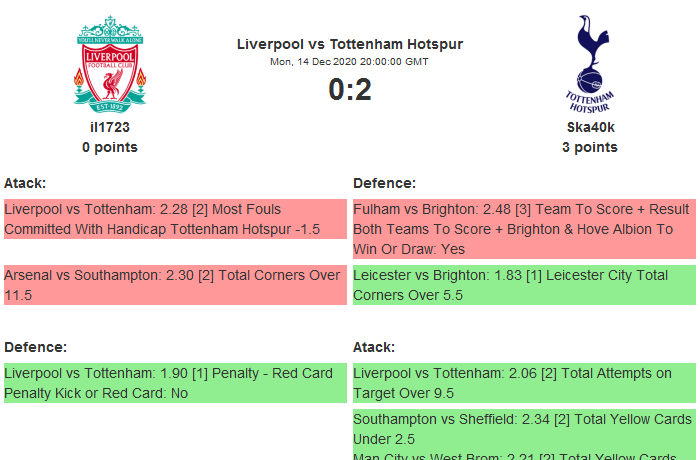
Task: Click the left lower 'Defence:' heading
Action: (x=35, y=347)
